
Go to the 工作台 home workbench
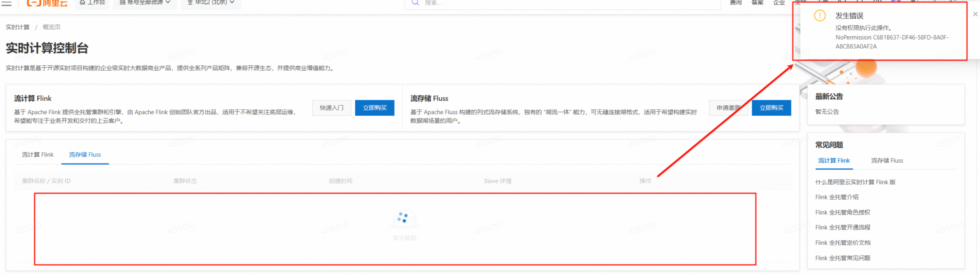tap(92, 3)
